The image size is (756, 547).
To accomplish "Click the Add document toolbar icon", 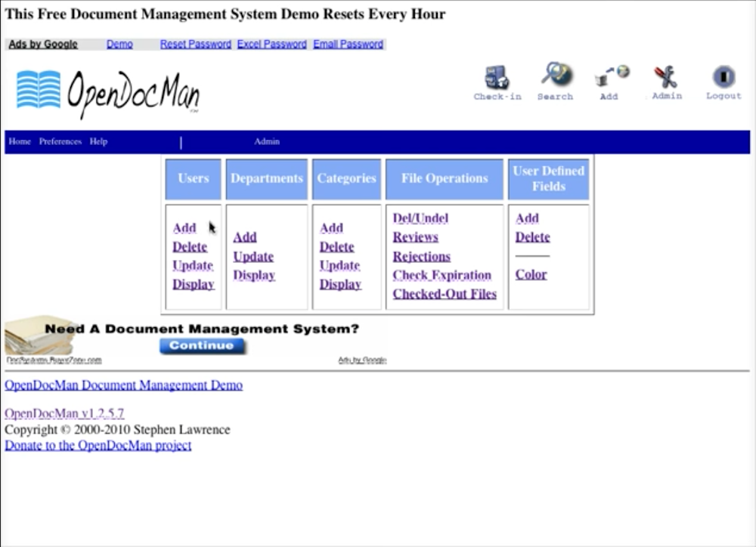I will coord(610,82).
